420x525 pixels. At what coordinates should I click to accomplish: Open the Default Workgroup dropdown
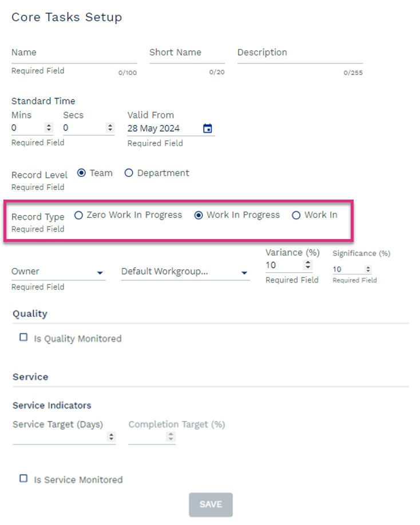click(244, 273)
